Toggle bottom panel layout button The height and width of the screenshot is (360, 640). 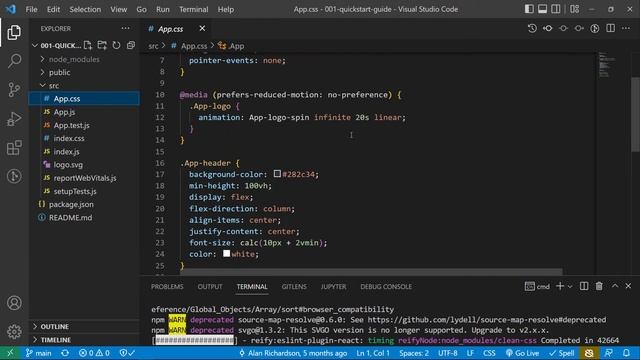click(542, 9)
